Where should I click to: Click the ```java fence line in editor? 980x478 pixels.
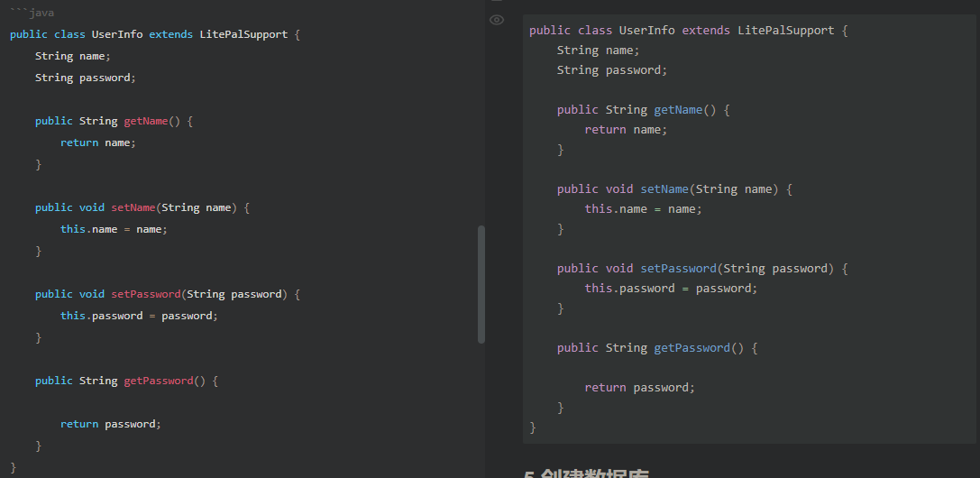point(32,14)
